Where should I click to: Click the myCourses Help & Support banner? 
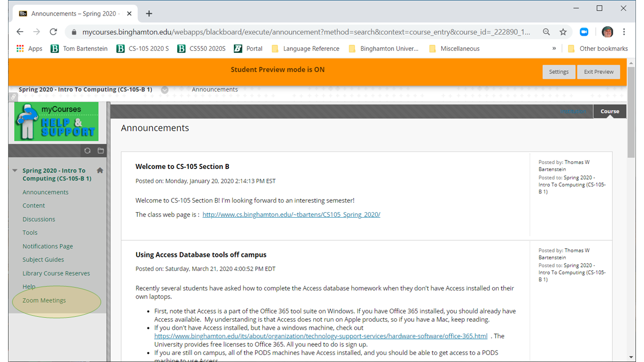coord(56,122)
